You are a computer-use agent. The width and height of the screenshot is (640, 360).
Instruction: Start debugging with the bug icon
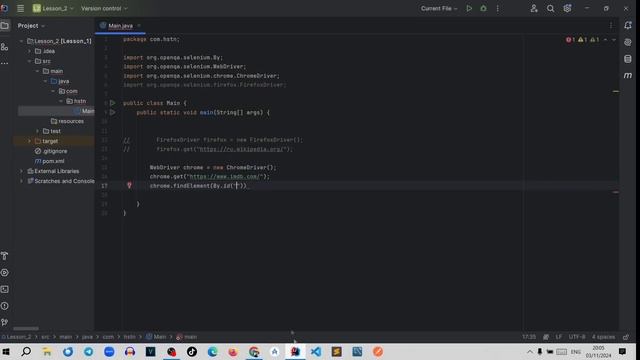pos(483,8)
